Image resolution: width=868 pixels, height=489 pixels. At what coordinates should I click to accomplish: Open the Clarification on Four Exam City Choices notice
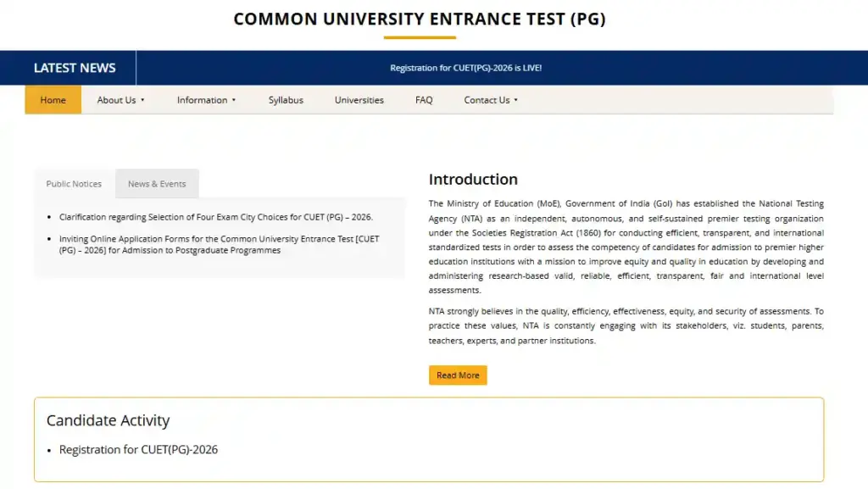point(215,217)
